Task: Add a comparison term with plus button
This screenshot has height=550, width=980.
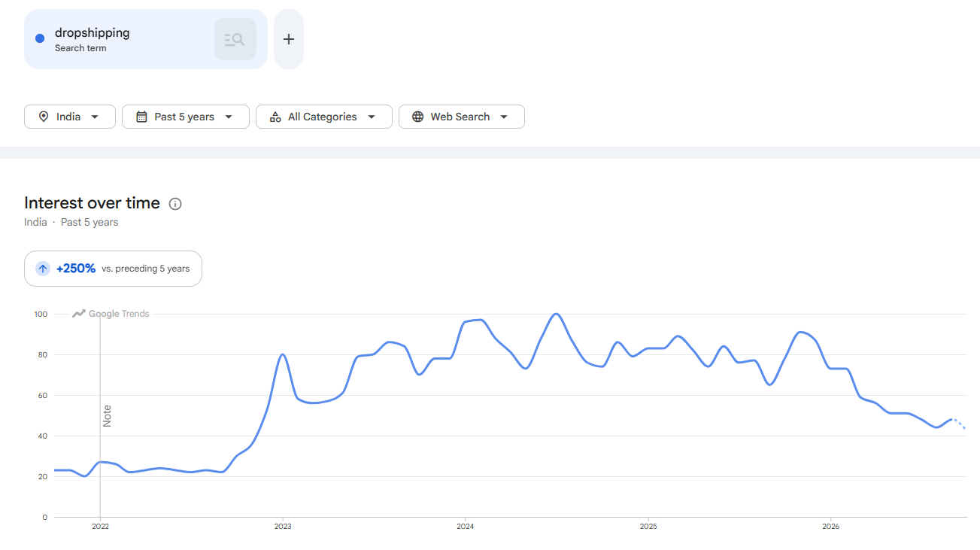Action: coord(289,39)
